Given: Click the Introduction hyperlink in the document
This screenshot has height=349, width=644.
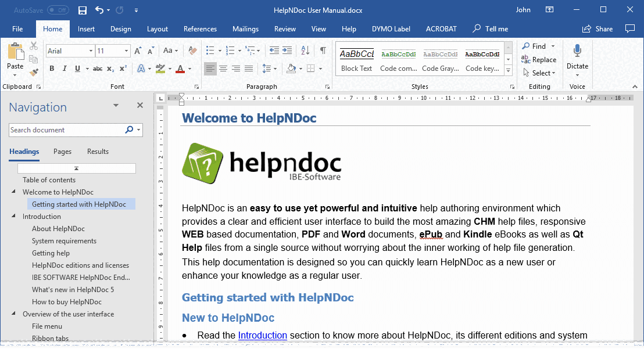Looking at the screenshot, I should [262, 335].
